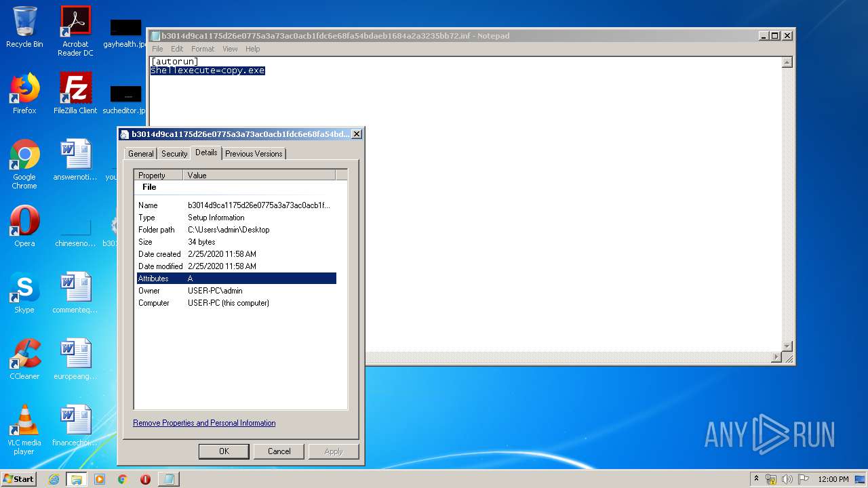Viewport: 868px width, 488px height.
Task: Select the sucheditor.jpg desktop file
Action: point(125,99)
